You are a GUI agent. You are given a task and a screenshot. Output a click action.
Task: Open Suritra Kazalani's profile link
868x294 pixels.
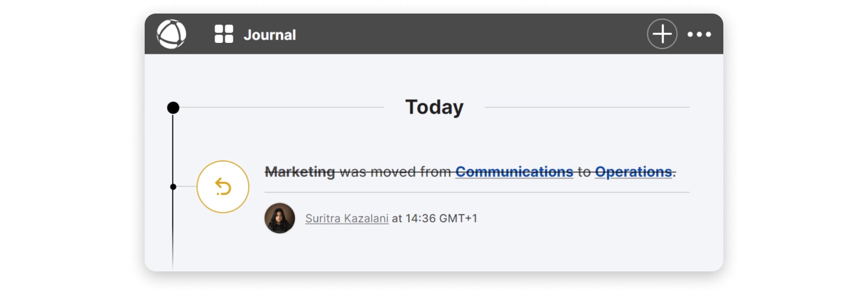[346, 218]
